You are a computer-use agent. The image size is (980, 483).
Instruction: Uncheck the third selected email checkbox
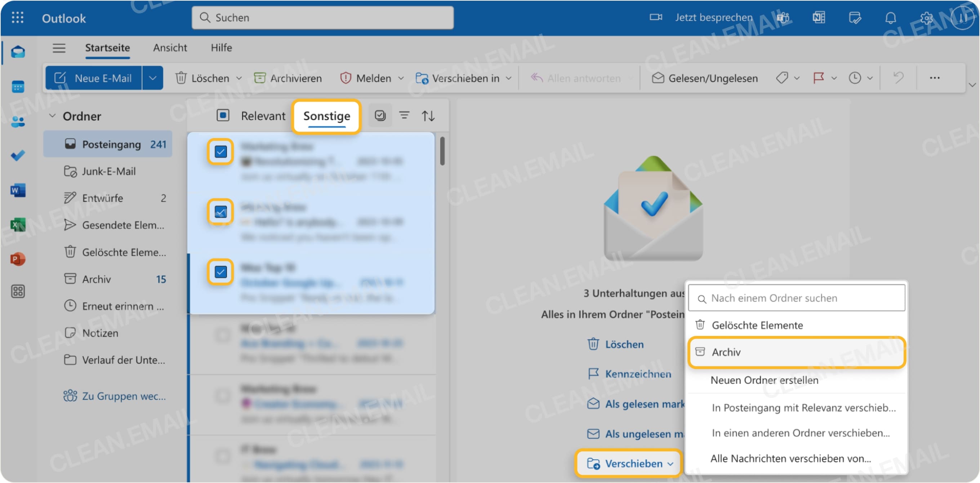[x=220, y=272]
